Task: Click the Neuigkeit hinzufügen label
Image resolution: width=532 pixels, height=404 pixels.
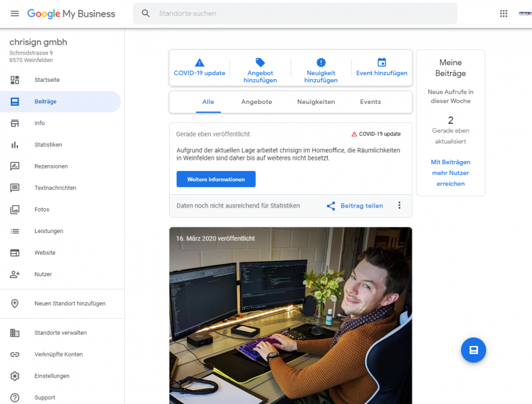Action: point(321,77)
